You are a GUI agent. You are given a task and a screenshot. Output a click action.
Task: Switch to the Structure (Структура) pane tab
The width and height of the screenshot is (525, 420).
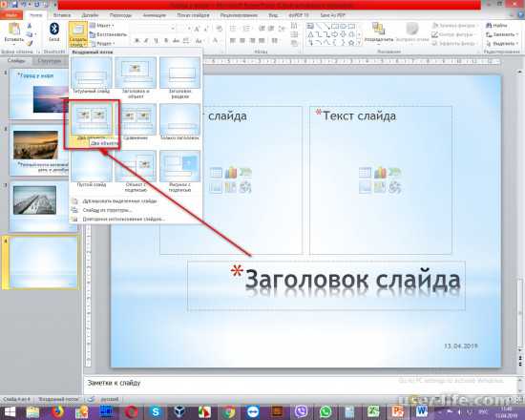coord(50,61)
